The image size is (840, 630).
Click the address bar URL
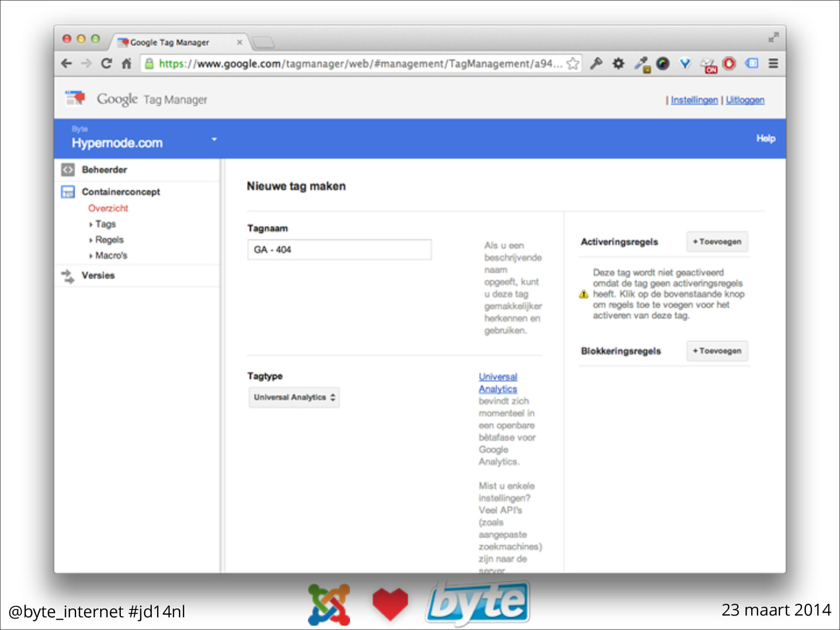tap(360, 64)
